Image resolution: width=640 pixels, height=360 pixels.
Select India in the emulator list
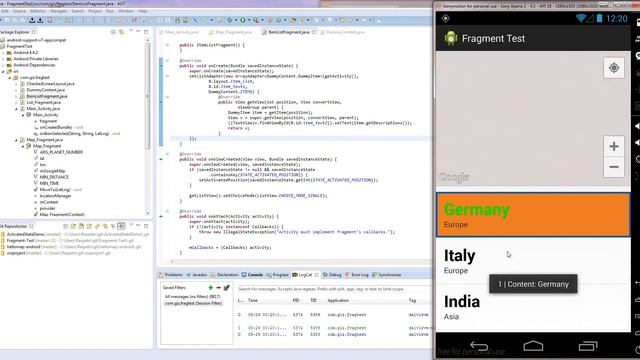point(533,307)
